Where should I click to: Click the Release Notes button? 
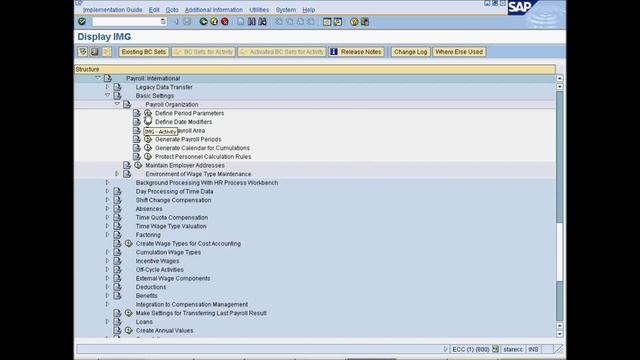tap(356, 52)
